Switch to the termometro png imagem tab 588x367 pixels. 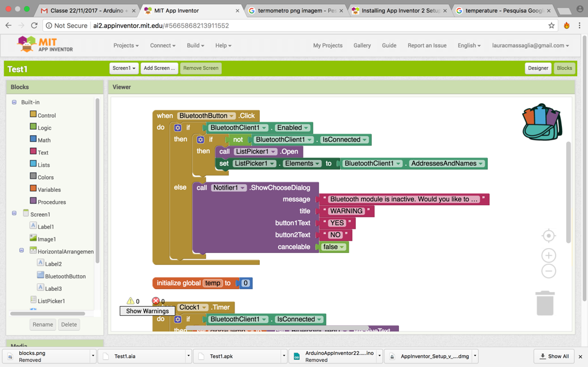coord(295,10)
